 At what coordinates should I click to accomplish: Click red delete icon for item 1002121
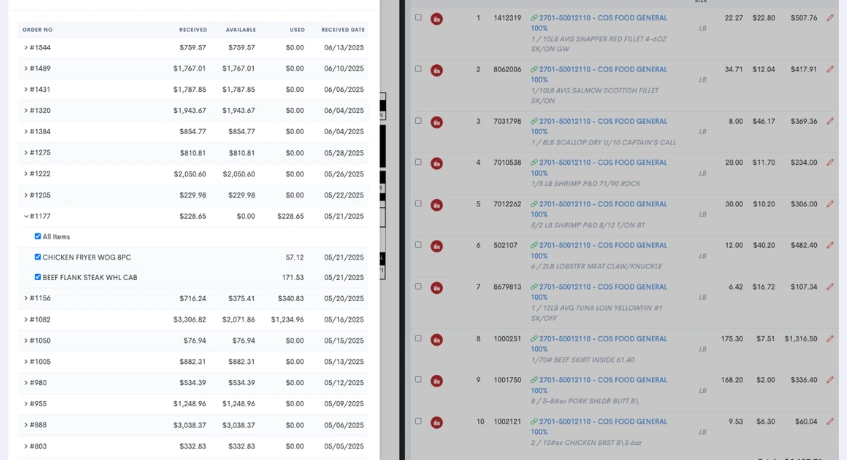coord(436,422)
